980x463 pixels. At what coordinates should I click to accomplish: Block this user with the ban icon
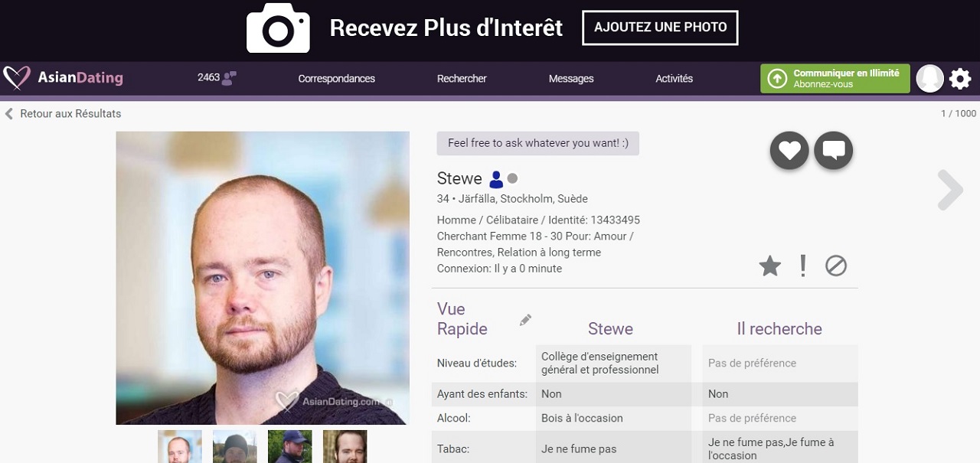click(835, 266)
